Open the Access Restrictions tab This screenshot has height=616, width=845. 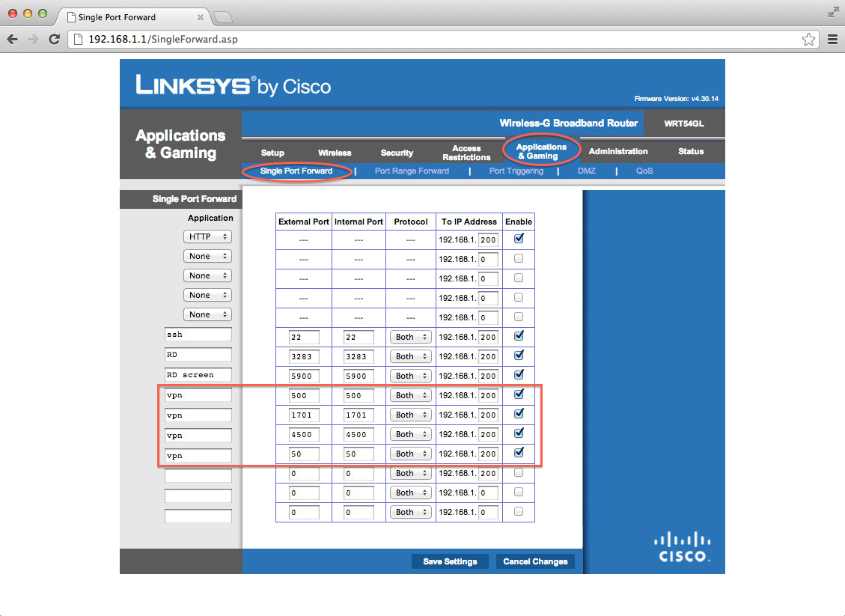(466, 153)
